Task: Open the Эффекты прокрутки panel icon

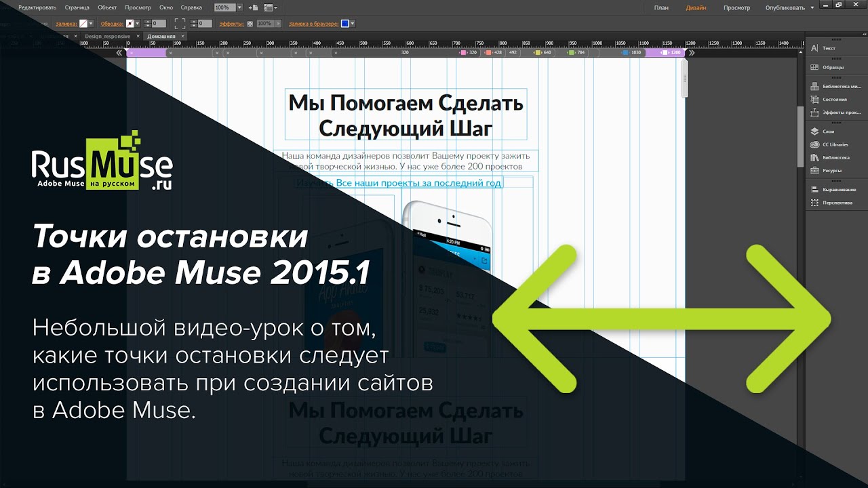Action: [814, 112]
